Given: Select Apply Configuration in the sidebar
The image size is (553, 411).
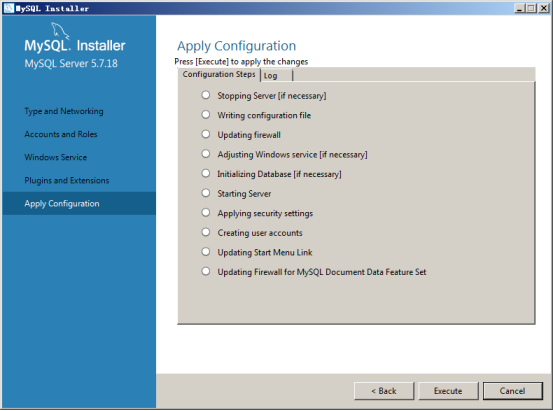Looking at the screenshot, I should 79,204.
